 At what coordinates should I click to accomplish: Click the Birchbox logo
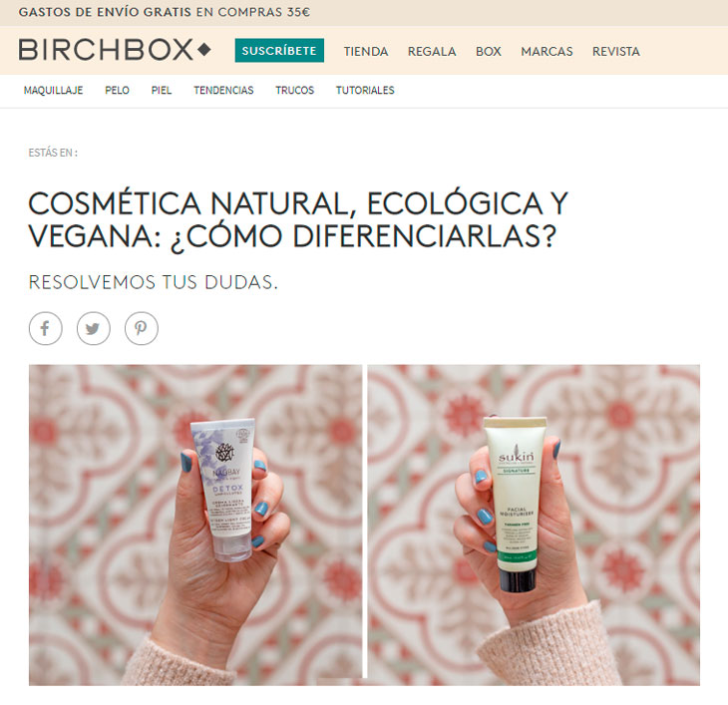pos(115,50)
